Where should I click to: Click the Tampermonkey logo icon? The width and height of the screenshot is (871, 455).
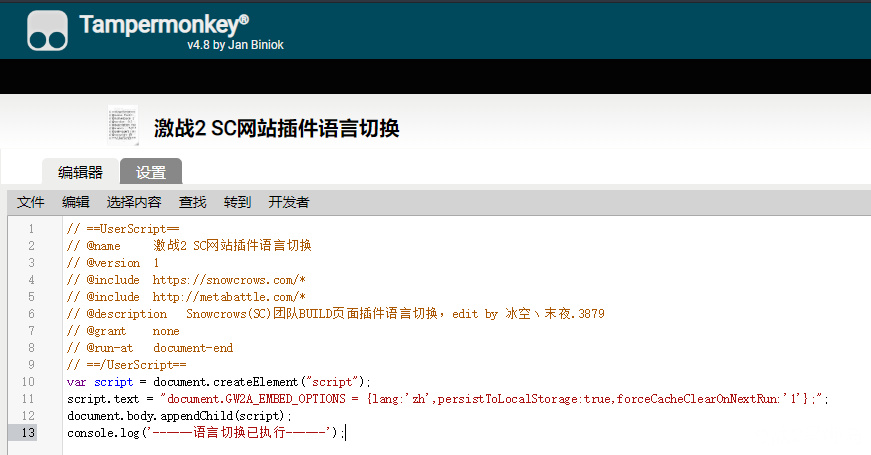point(47,31)
